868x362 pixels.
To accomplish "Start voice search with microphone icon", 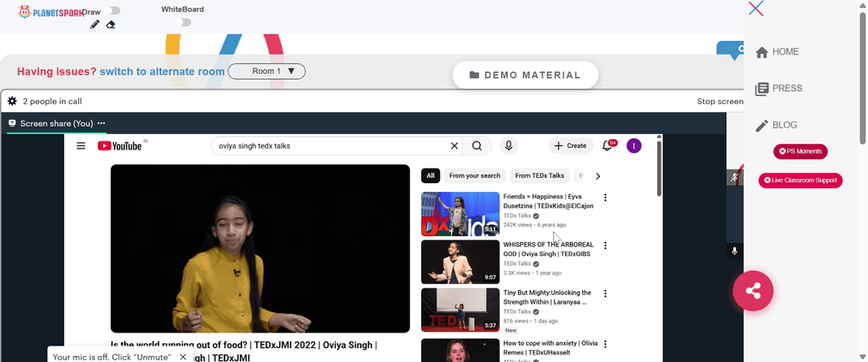I will tap(508, 146).
